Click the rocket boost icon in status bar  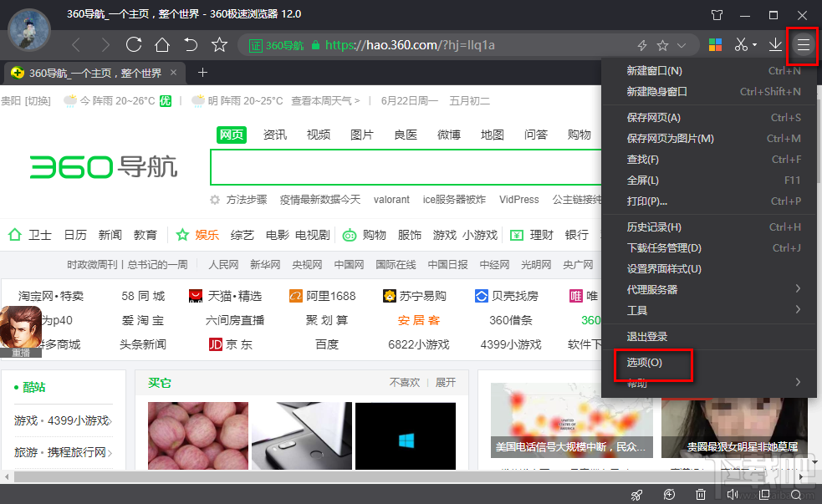pos(637,495)
